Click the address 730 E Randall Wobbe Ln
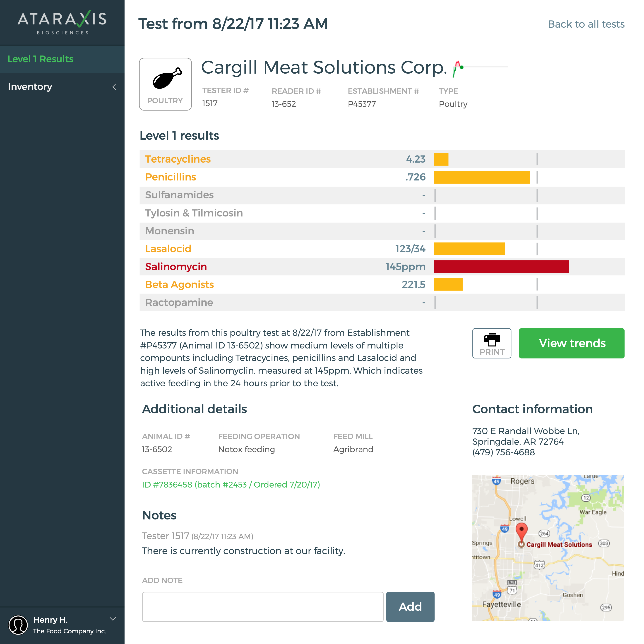 (526, 431)
